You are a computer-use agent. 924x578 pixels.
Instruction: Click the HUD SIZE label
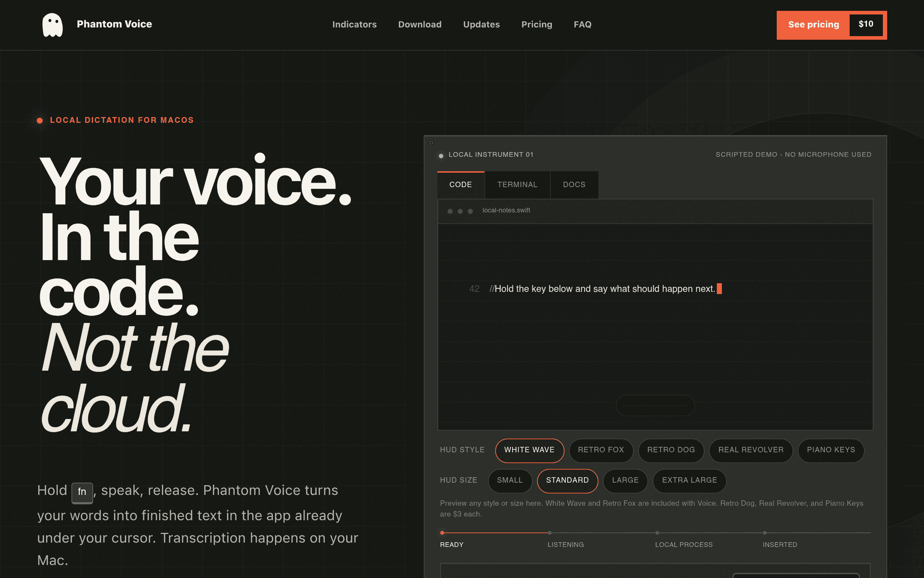458,480
